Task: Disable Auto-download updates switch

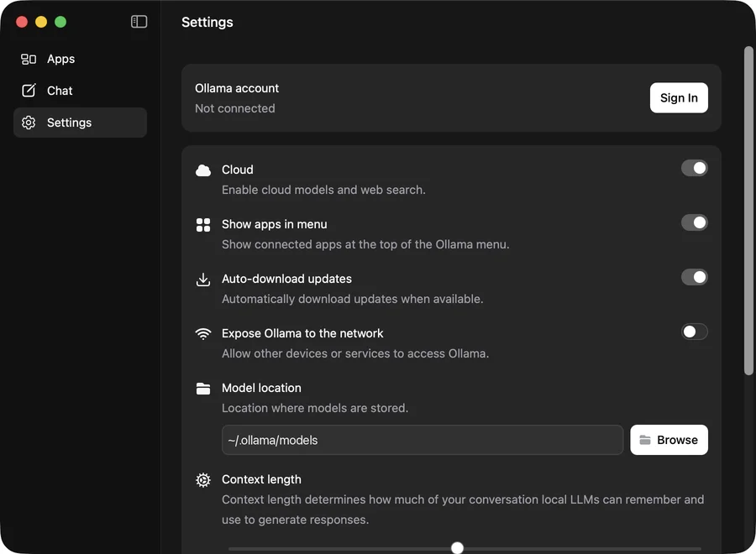Action: pyautogui.click(x=695, y=277)
